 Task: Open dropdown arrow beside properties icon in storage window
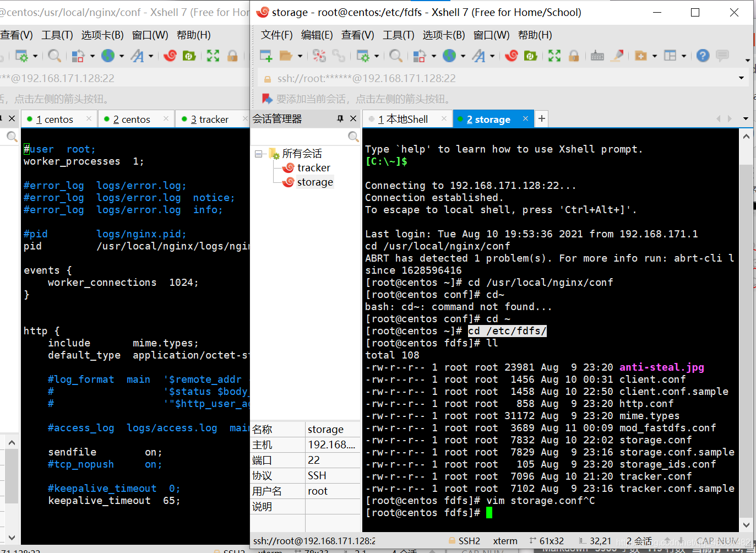pos(377,56)
